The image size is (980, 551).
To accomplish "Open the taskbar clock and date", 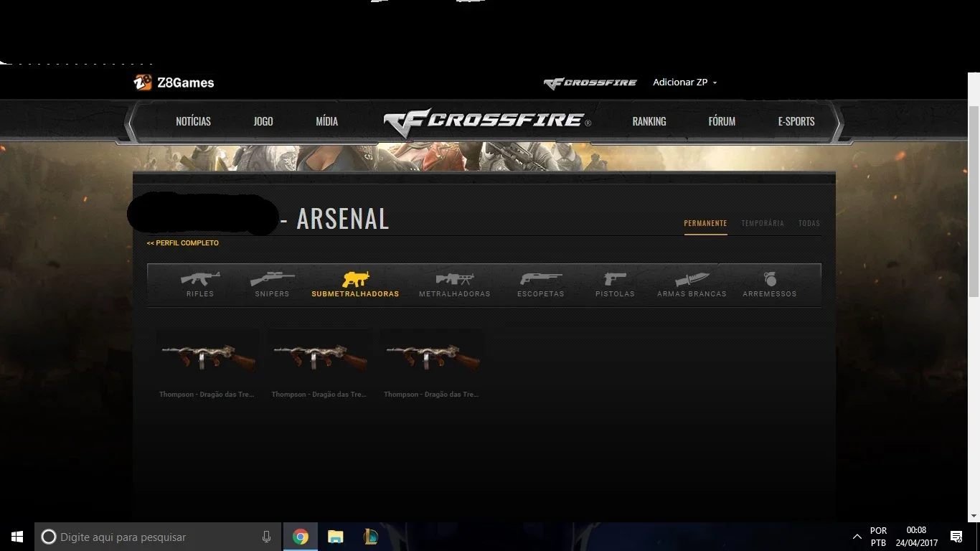I will [x=916, y=537].
